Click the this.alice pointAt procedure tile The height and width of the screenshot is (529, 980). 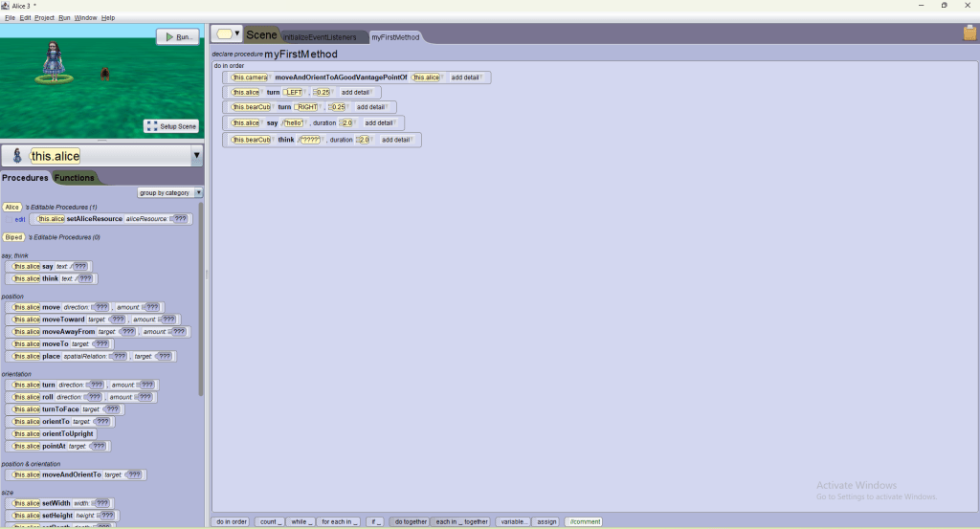click(58, 446)
